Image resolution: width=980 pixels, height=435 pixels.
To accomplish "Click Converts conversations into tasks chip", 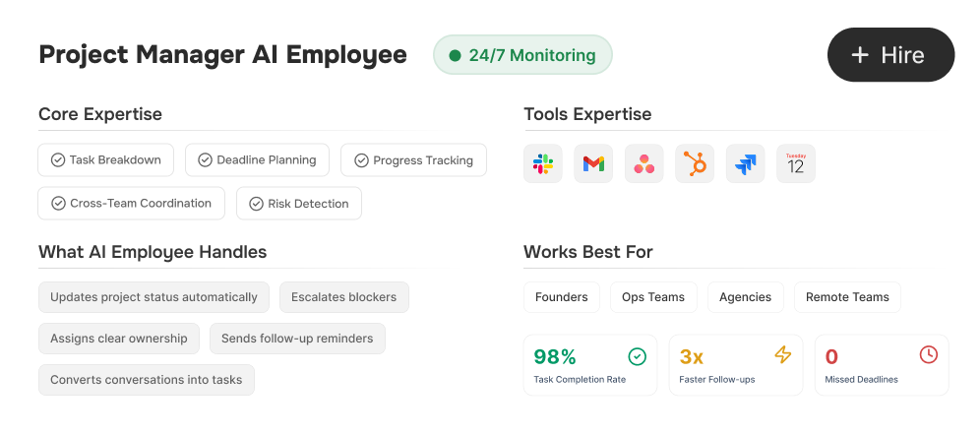I will pyautogui.click(x=147, y=380).
